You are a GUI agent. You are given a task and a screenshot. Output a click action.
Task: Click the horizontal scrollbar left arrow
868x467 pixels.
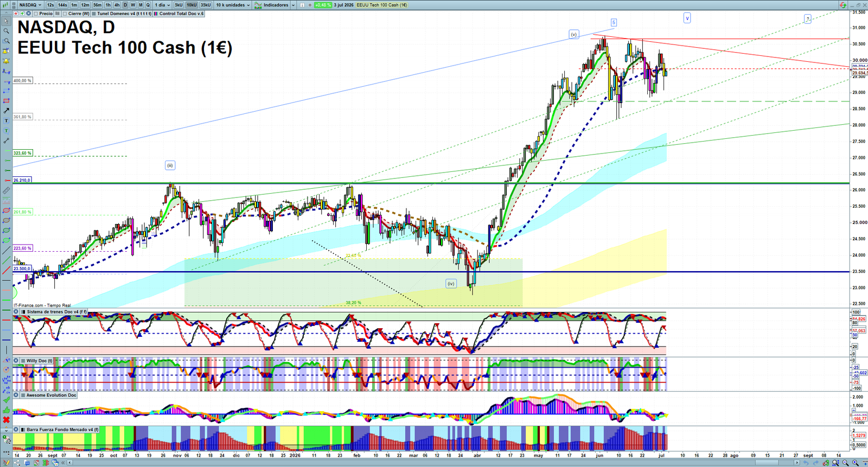click(x=69, y=463)
